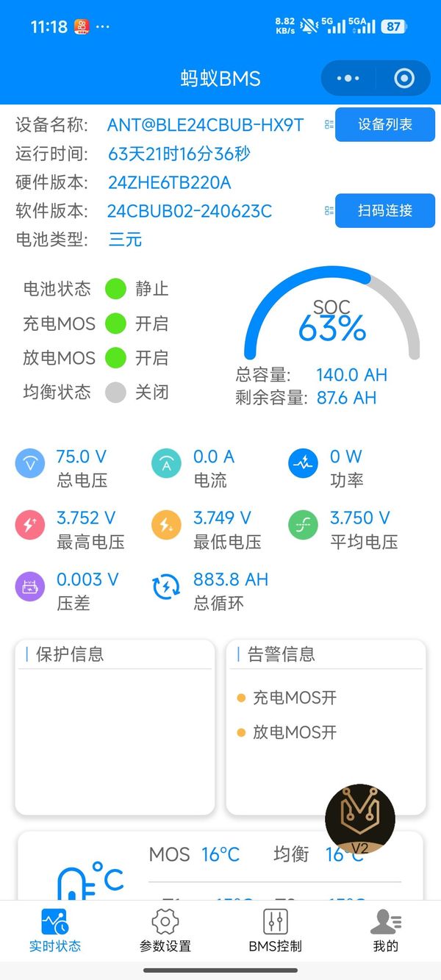Tap the 压差 voltage difference icon
The image size is (441, 980).
point(30,587)
